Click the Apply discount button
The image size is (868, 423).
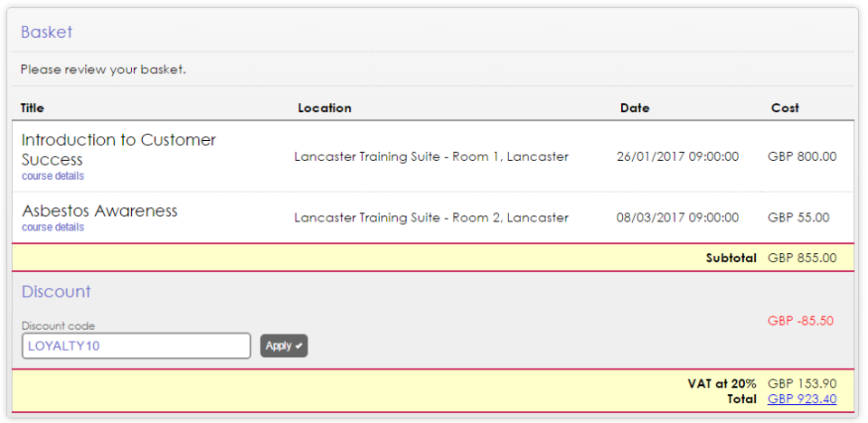pyautogui.click(x=284, y=345)
